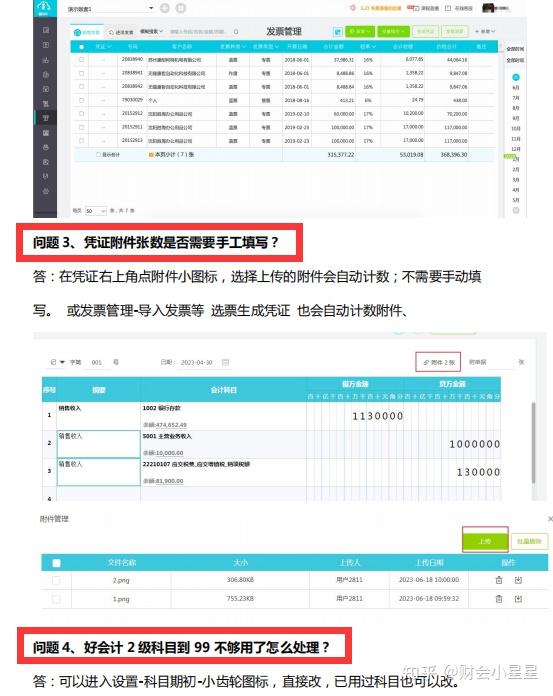Check the box for file 1.png
The height and width of the screenshot is (696, 553).
pos(56,599)
